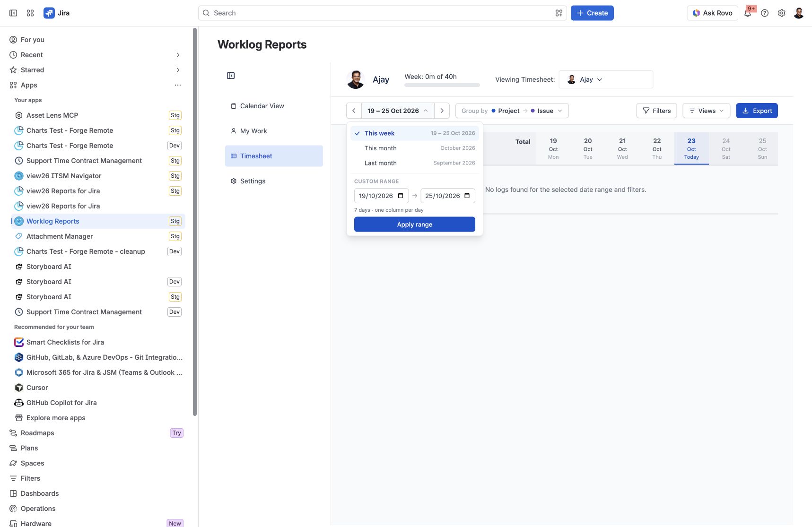Select This week preset
This screenshot has width=812, height=527.
point(415,133)
